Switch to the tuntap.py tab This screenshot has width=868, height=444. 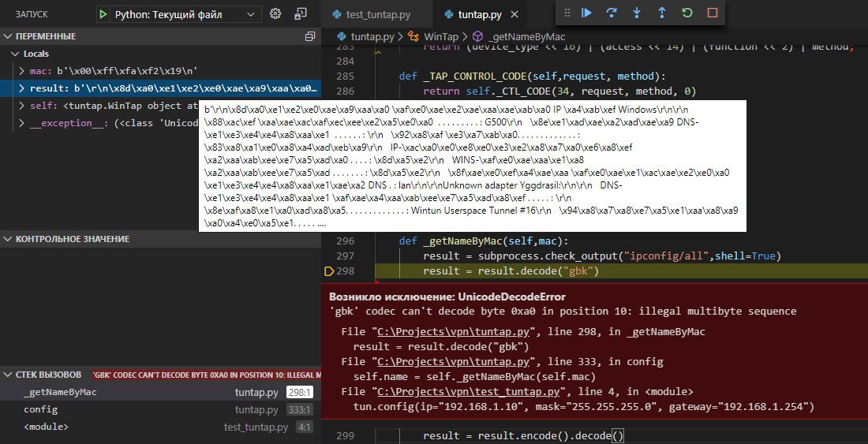(x=480, y=15)
